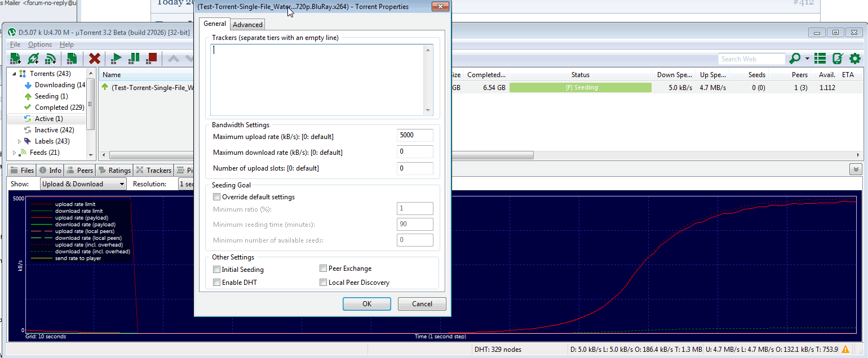Open the Options menu

pyautogui.click(x=40, y=44)
